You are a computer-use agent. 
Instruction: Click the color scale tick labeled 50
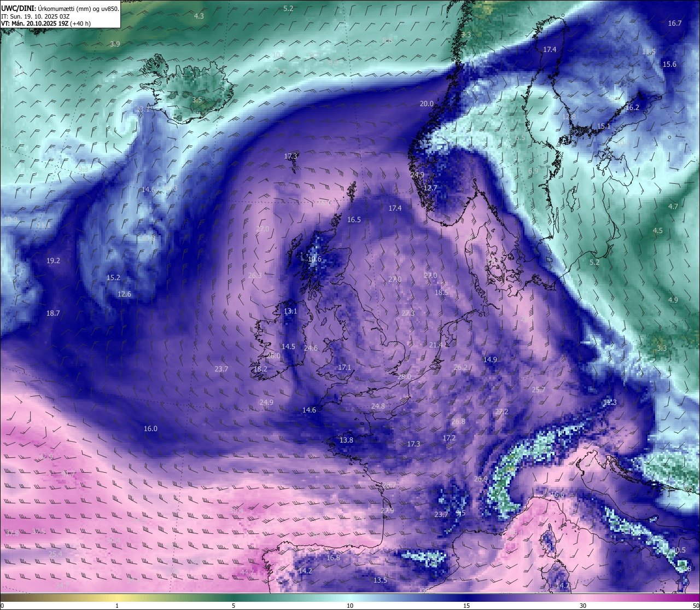point(695,606)
